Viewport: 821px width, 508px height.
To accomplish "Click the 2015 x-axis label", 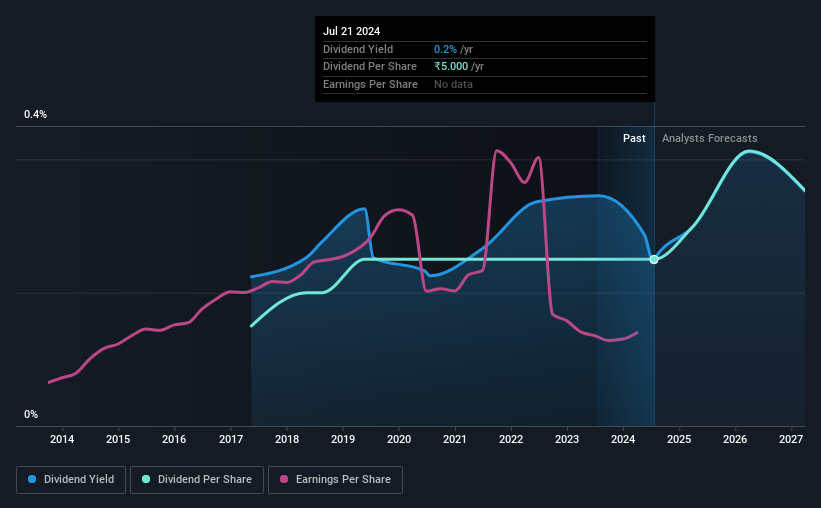I will click(x=118, y=439).
